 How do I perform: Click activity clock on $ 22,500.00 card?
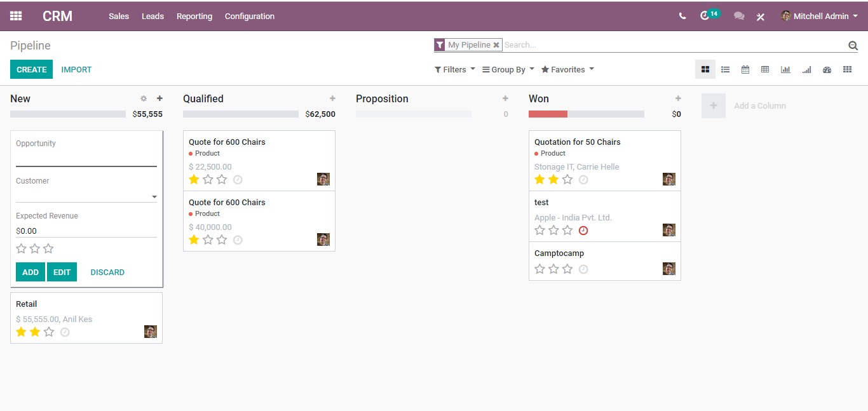[x=238, y=180]
